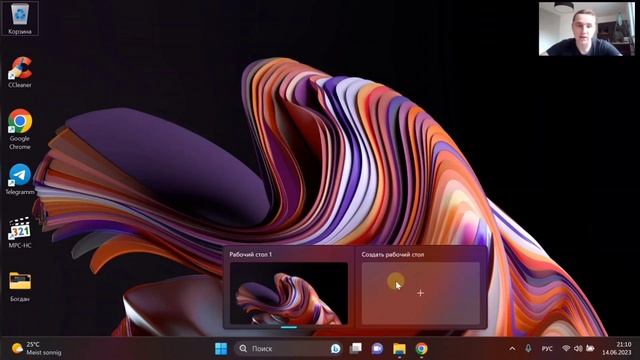Open the video chat app in taskbar
The height and width of the screenshot is (360, 640).
[377, 349]
